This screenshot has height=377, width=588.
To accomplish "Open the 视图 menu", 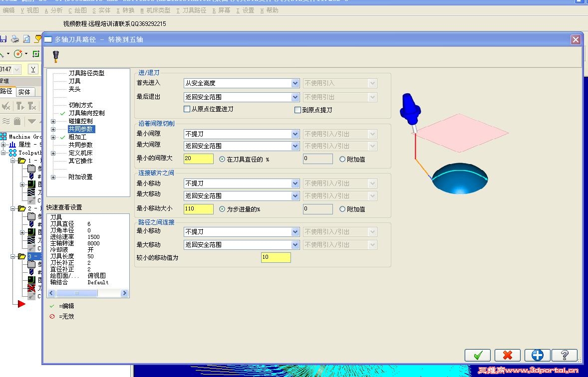I will click(x=30, y=10).
